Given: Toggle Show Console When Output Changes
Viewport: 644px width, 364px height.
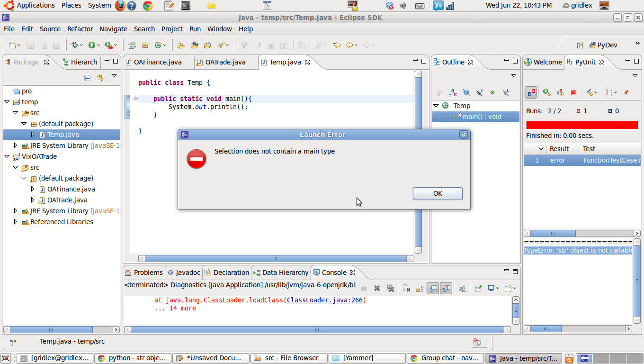Looking at the screenshot, I should (433, 288).
